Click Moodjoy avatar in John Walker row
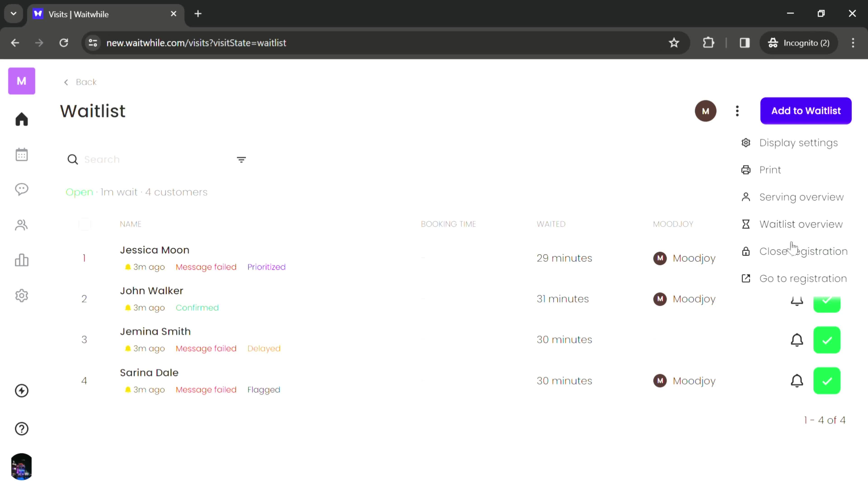 tap(660, 299)
